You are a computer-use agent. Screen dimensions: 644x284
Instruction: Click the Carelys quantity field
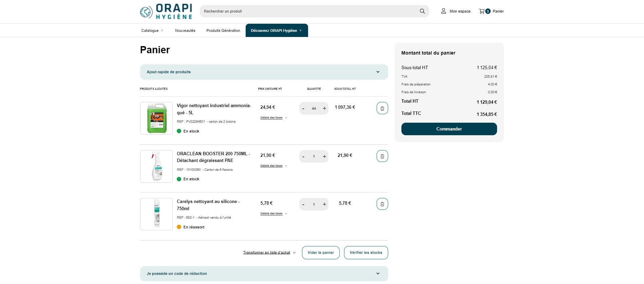pyautogui.click(x=314, y=204)
